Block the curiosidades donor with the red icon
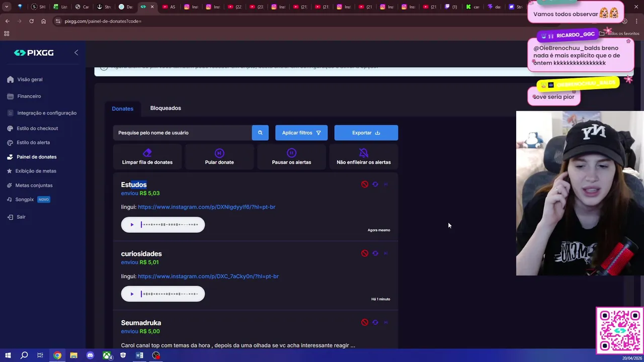 coord(365,253)
